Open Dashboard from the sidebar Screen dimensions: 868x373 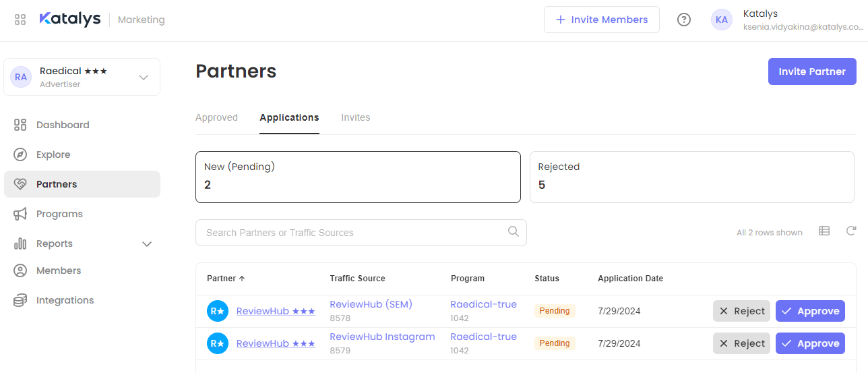pyautogui.click(x=62, y=125)
